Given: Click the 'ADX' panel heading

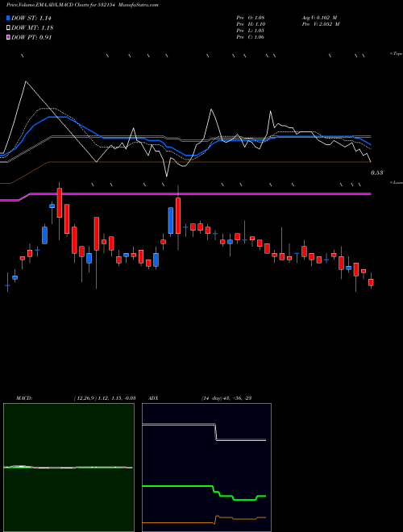Looking at the screenshot, I should [153, 398].
